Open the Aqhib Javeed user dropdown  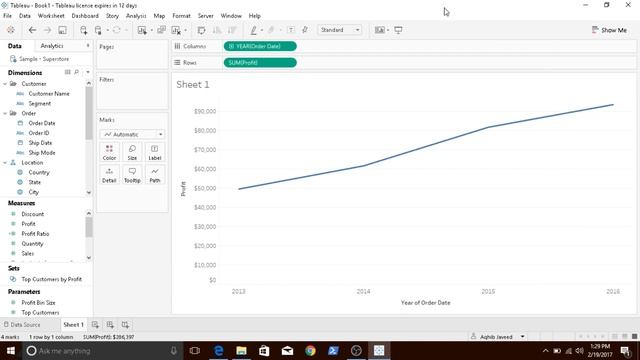(x=522, y=337)
